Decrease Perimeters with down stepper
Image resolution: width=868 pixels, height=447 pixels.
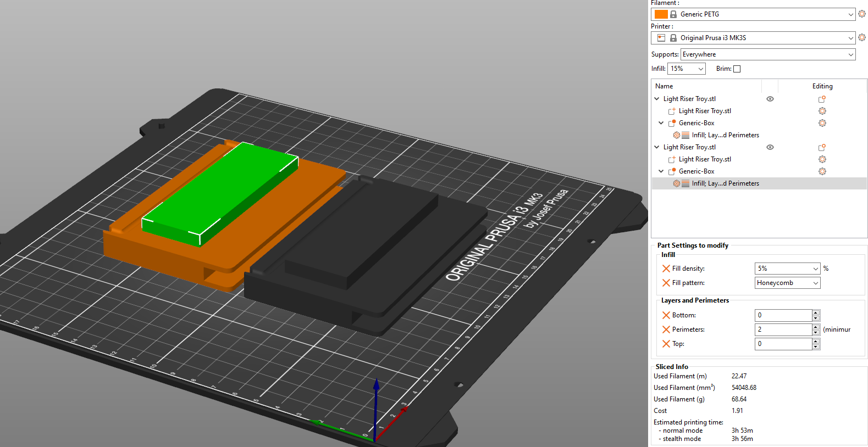point(816,333)
